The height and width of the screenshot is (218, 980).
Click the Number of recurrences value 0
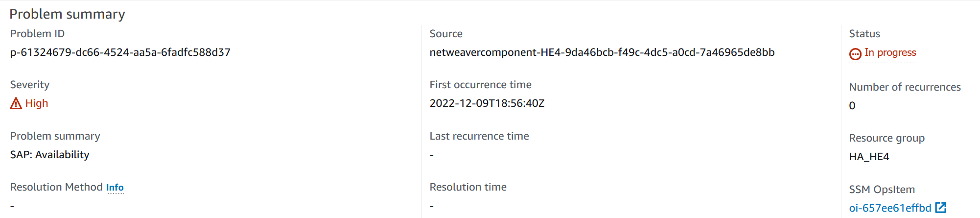pos(852,106)
